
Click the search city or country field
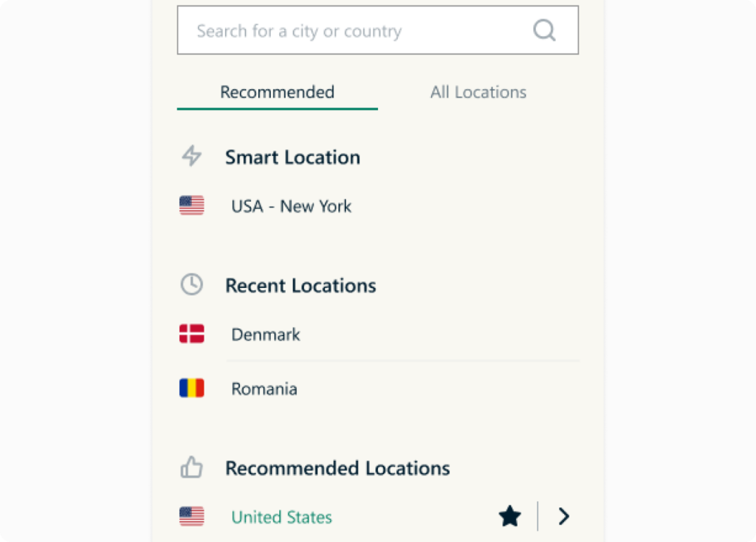click(x=354, y=31)
